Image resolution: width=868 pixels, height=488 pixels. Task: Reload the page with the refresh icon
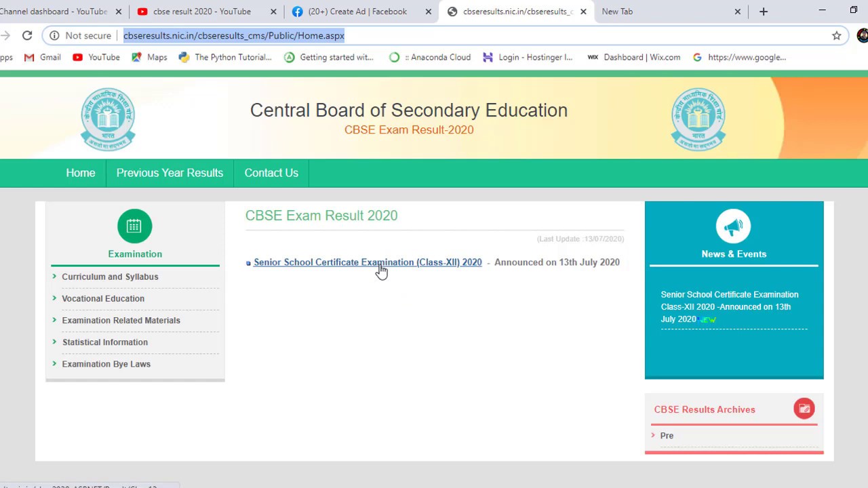(x=27, y=35)
